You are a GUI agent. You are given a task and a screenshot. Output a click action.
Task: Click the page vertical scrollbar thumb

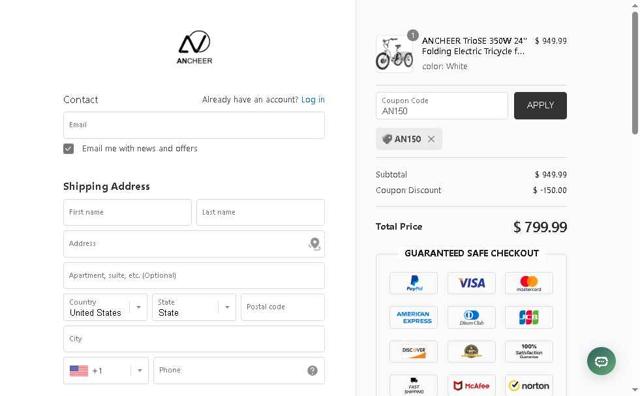coord(635,73)
